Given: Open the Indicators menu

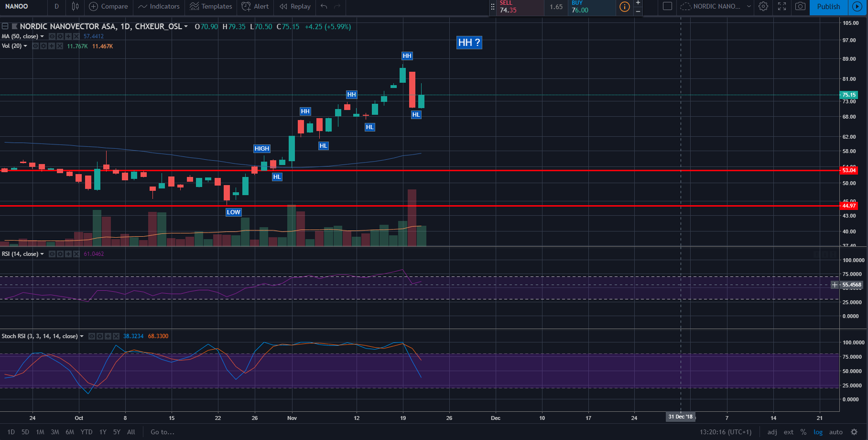Looking at the screenshot, I should point(159,6).
